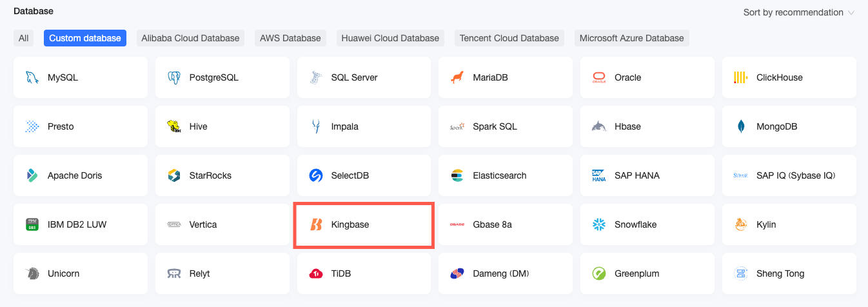Viewport: 868px width, 307px height.
Task: Click the Sheng Tong icon
Action: [741, 273]
